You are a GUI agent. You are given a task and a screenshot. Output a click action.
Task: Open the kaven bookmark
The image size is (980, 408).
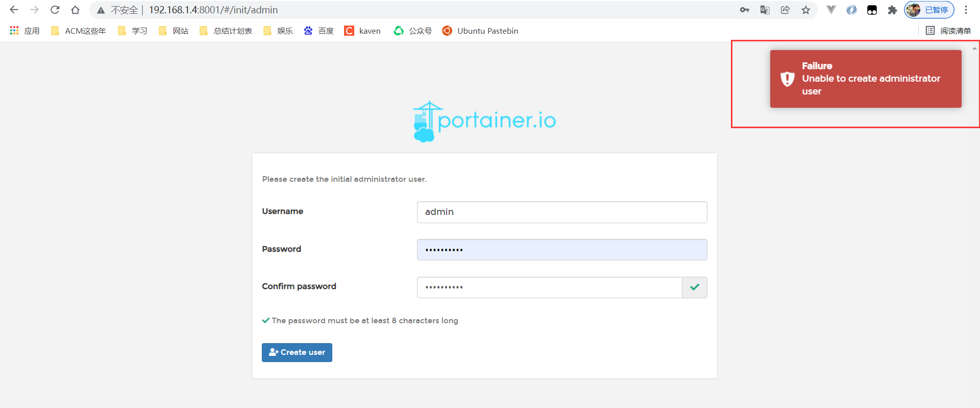pos(362,31)
